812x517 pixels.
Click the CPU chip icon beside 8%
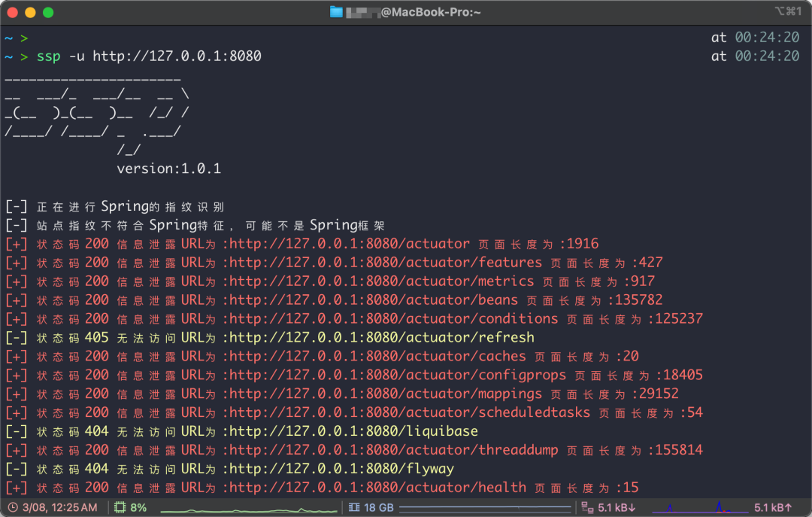pos(120,508)
